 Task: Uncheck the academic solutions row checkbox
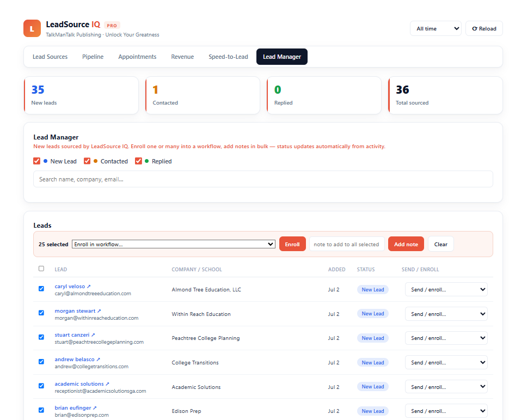click(x=41, y=386)
